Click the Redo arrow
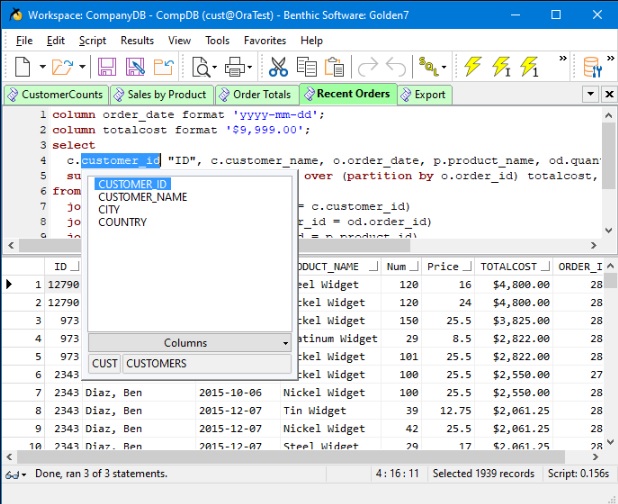Image resolution: width=618 pixels, height=504 pixels. pyautogui.click(x=367, y=67)
